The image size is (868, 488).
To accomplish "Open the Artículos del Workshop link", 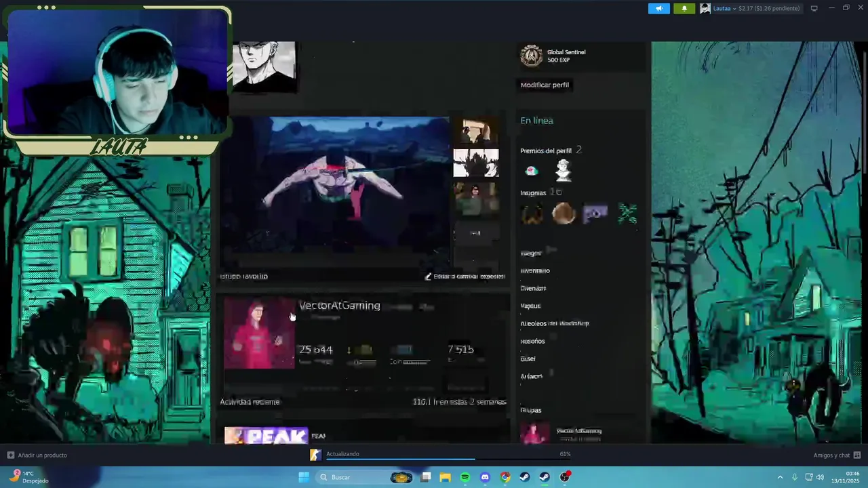I will pos(555,323).
